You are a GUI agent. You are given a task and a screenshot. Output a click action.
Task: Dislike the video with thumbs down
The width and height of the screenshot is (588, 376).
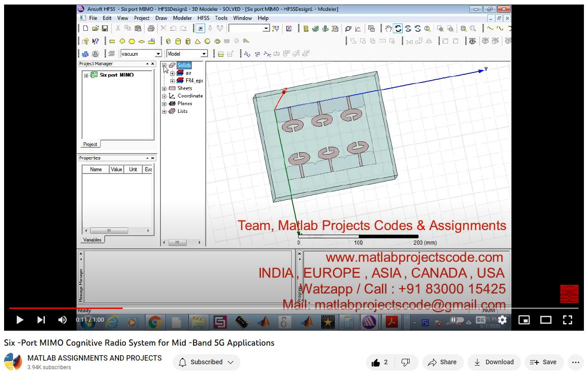point(405,362)
